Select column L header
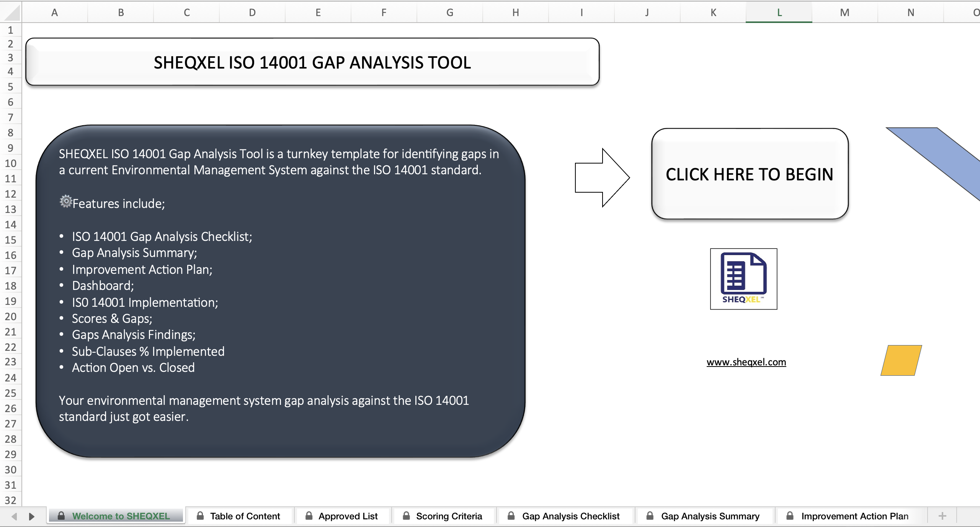 (x=779, y=13)
